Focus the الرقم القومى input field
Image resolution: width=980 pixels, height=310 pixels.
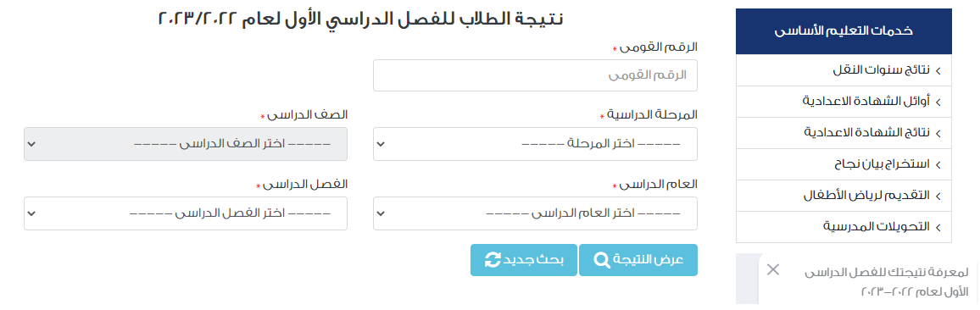tap(535, 75)
